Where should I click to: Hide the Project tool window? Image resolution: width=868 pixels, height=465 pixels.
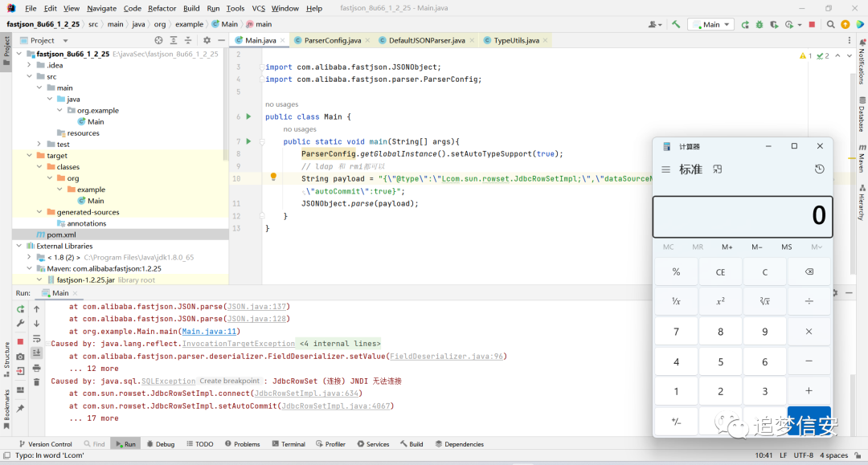click(222, 40)
